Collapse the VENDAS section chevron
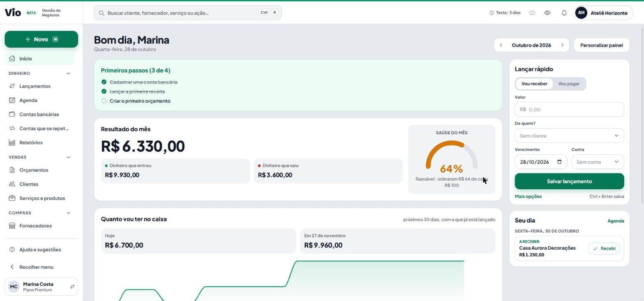The image size is (644, 301). 68,157
